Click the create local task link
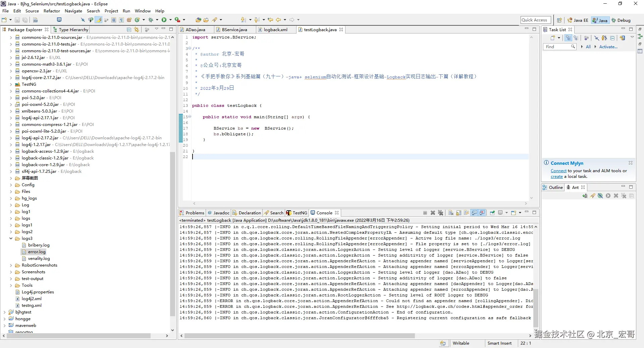The height and width of the screenshot is (348, 644). point(557,177)
